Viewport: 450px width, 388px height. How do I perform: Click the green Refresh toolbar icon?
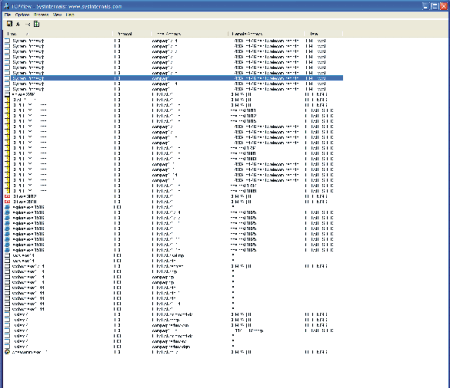(x=37, y=24)
